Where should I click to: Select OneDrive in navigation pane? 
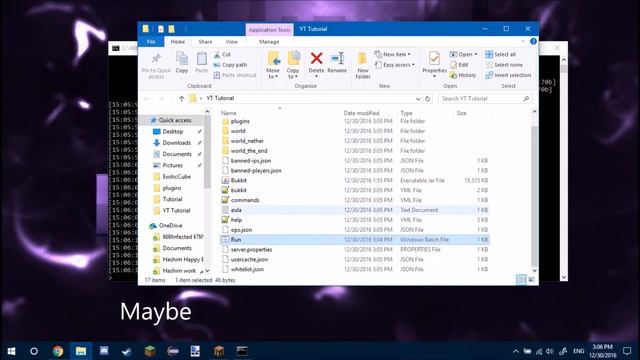[x=170, y=225]
